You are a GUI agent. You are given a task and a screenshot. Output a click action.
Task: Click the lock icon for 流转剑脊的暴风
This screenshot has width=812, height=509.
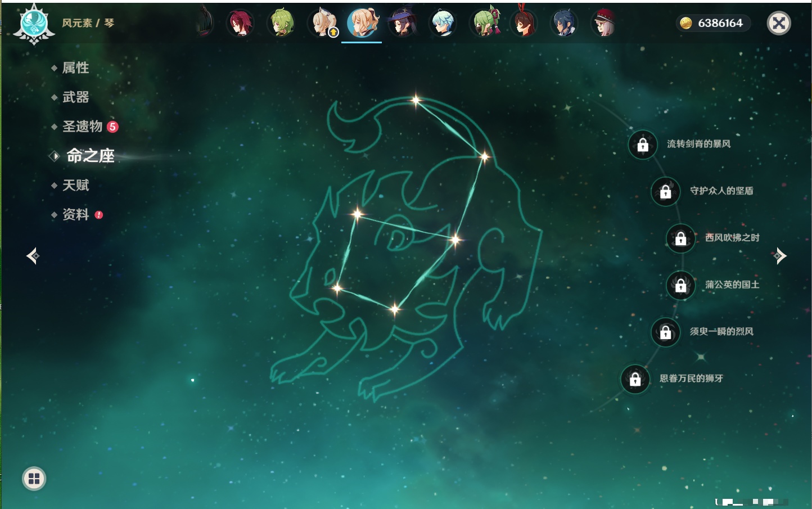tap(643, 145)
